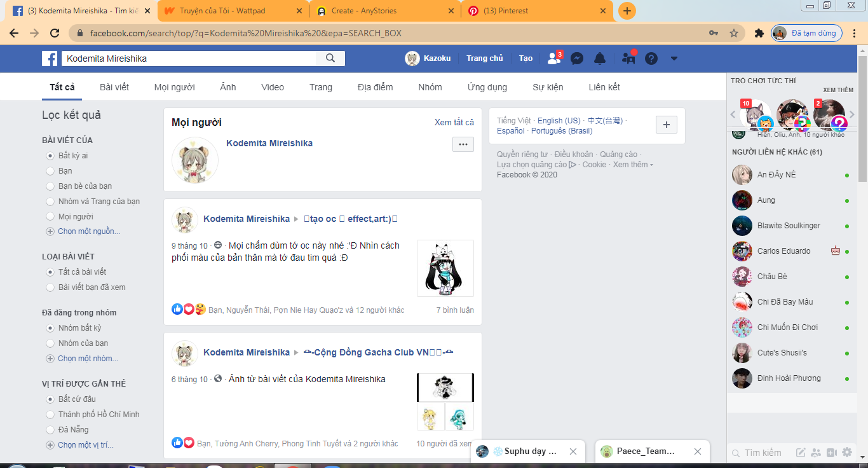Switch to the Wattpad browser tab
The image size is (868, 468).
pos(232,11)
